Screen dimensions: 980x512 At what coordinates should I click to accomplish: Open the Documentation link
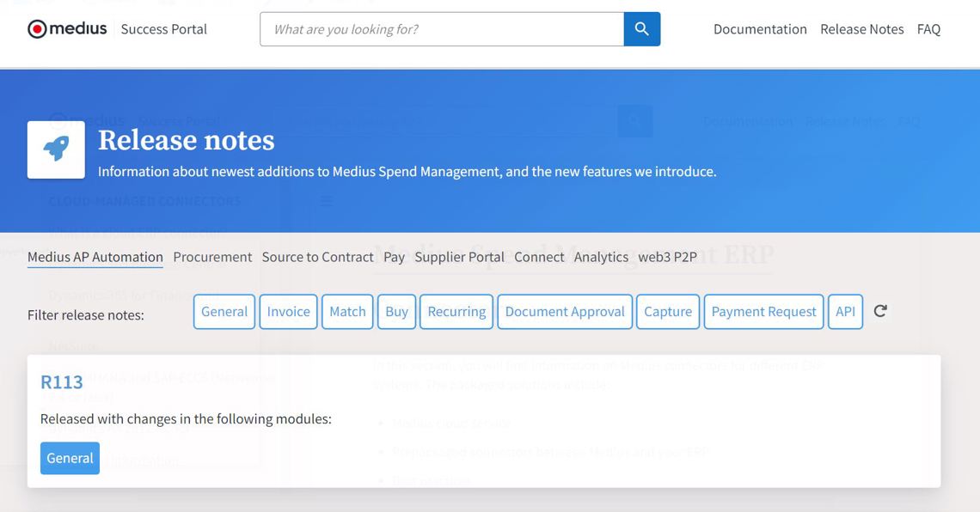coord(760,29)
